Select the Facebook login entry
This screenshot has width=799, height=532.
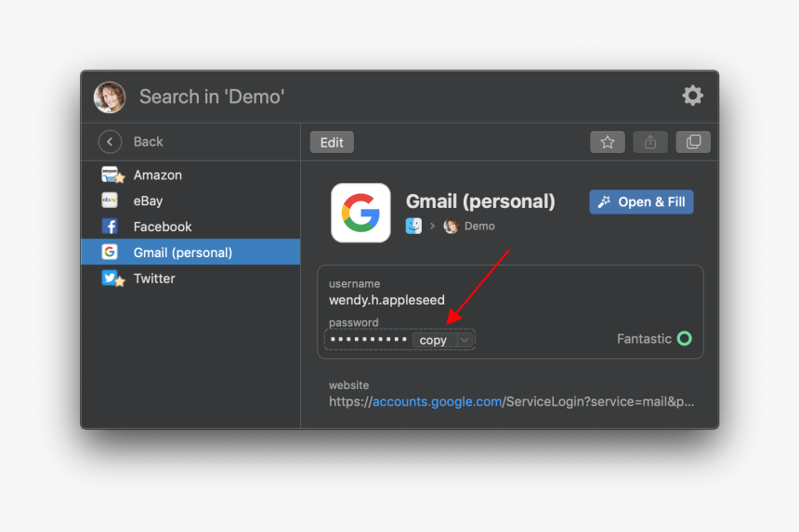pos(190,227)
